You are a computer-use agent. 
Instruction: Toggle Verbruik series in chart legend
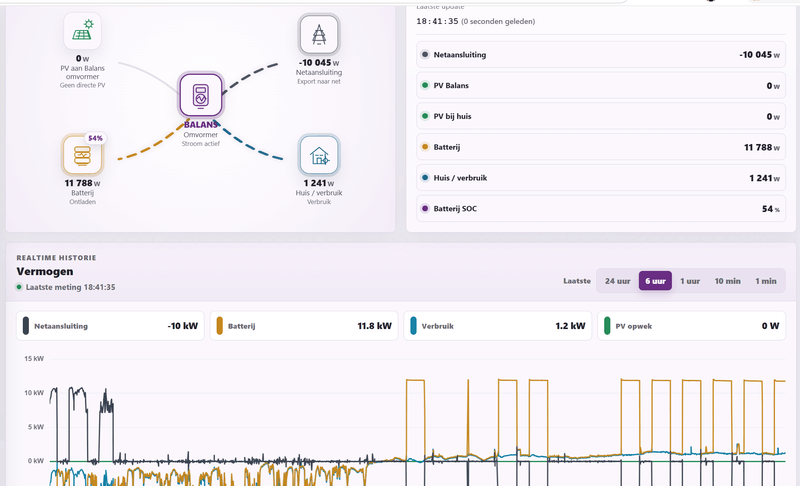coord(497,326)
